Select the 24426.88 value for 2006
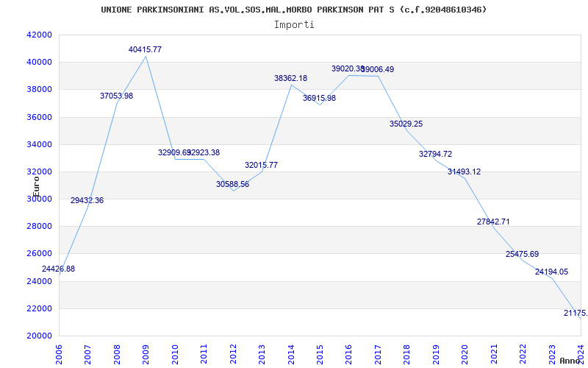This screenshot has height=368, width=588. 58,269
